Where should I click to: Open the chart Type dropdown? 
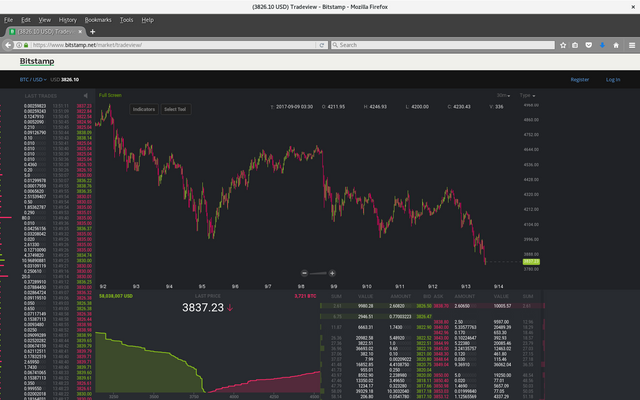(527, 96)
